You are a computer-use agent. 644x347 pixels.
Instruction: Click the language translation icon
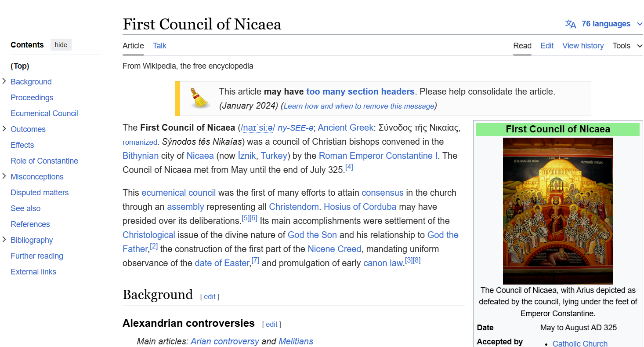(571, 24)
